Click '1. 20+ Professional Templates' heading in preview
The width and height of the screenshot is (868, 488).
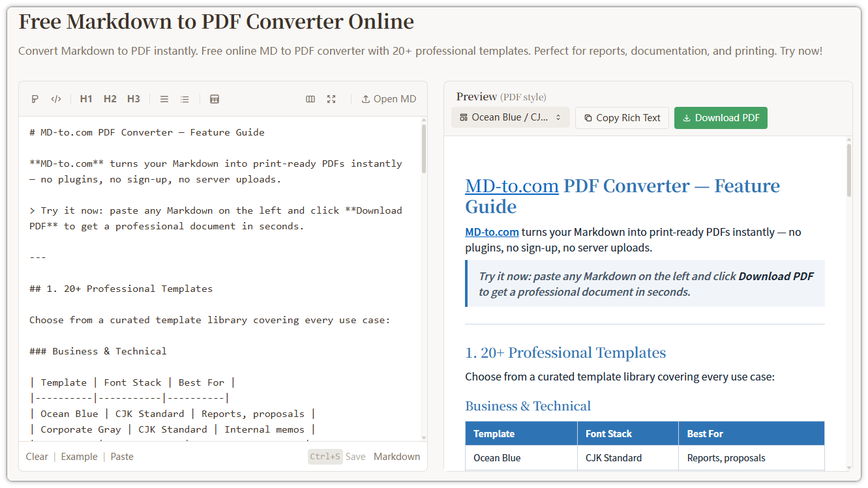click(x=565, y=353)
